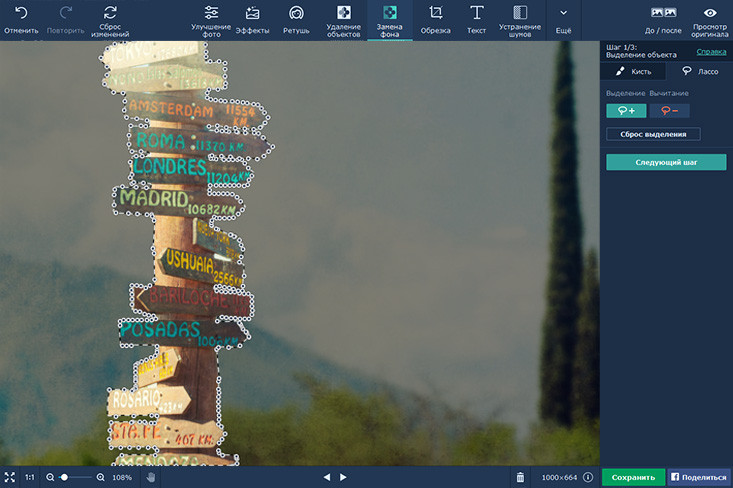Image resolution: width=733 pixels, height=488 pixels.
Task: Click the zoom out magnifier icon
Action: [50, 477]
